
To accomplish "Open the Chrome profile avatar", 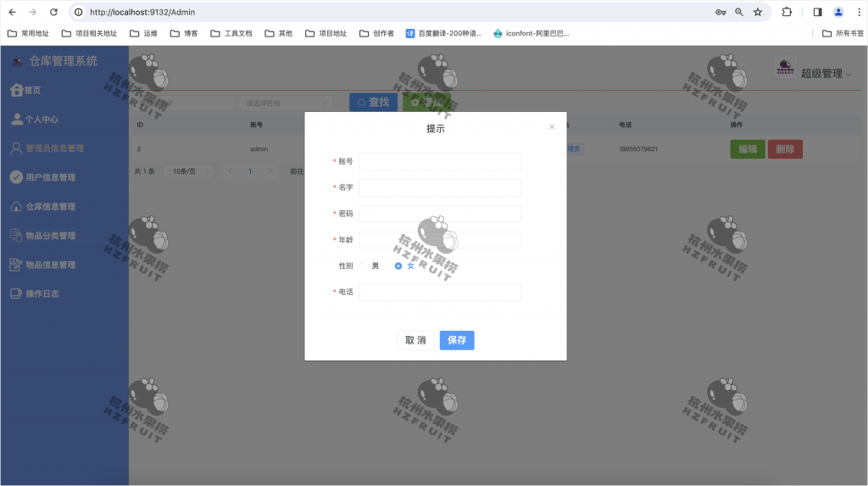I will tap(838, 12).
